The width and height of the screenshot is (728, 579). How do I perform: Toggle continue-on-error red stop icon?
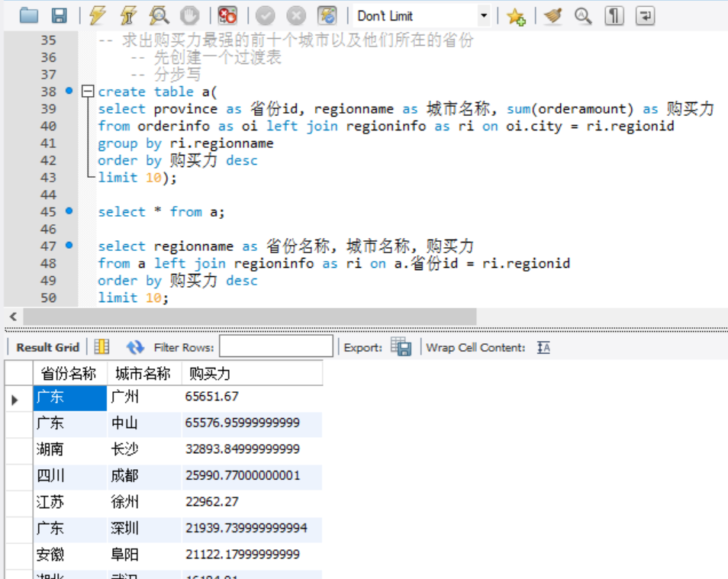(x=227, y=16)
